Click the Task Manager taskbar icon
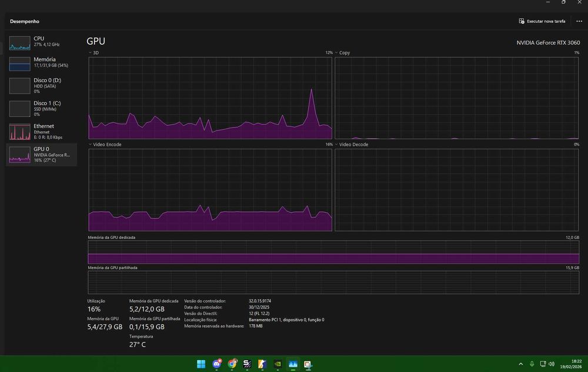588x372 pixels. (293, 364)
